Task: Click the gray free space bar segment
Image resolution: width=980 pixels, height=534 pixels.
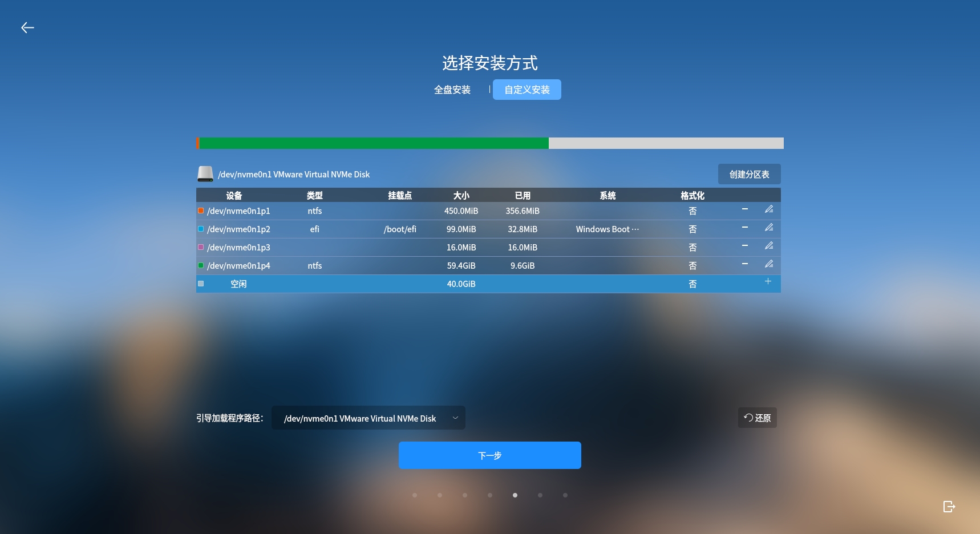Action: pyautogui.click(x=666, y=143)
